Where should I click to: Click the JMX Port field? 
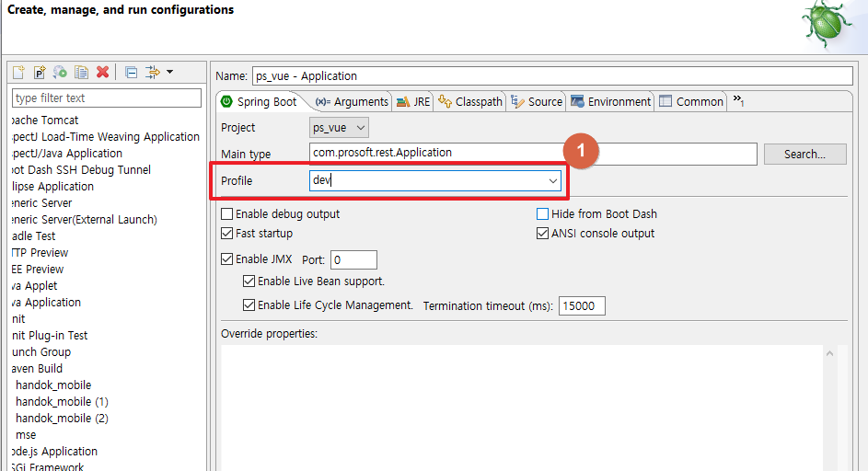[x=353, y=259]
